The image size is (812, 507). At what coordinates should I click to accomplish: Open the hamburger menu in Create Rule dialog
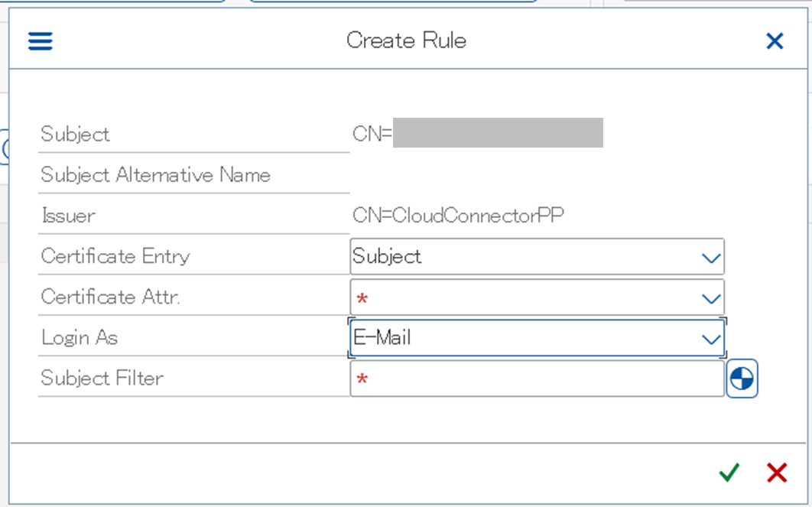41,41
